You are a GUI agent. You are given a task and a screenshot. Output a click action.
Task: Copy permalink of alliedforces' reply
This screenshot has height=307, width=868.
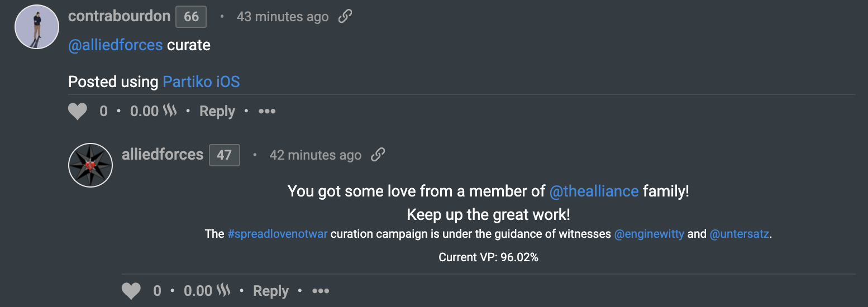[378, 155]
